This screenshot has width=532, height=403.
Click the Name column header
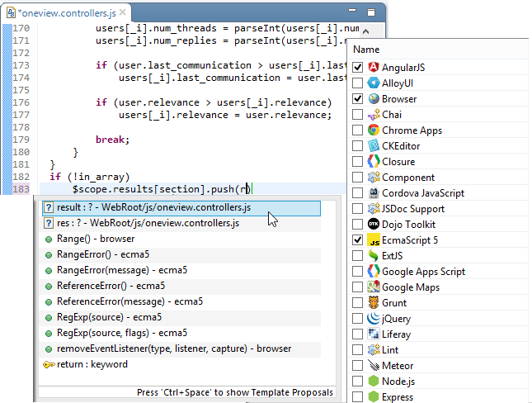click(x=366, y=50)
